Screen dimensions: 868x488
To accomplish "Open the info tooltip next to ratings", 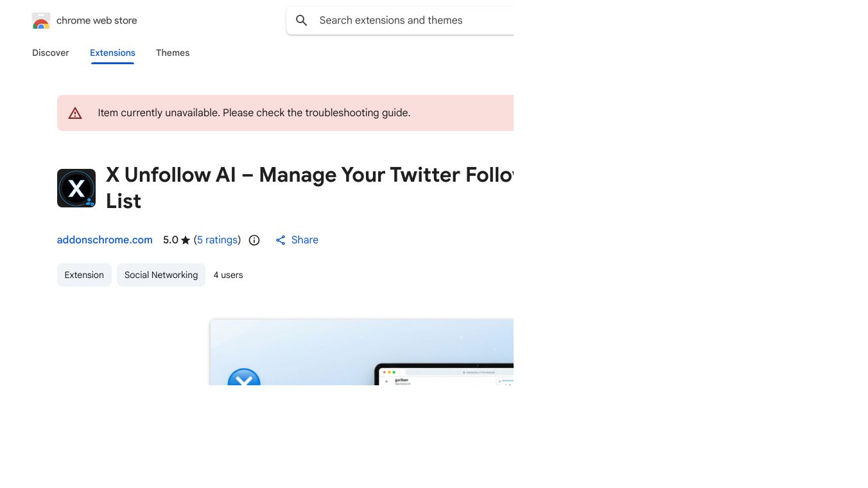I will click(254, 240).
